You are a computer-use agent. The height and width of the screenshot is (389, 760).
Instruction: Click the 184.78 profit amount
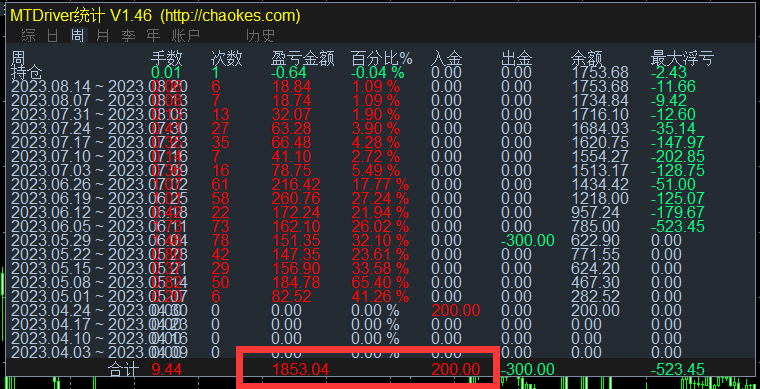296,282
